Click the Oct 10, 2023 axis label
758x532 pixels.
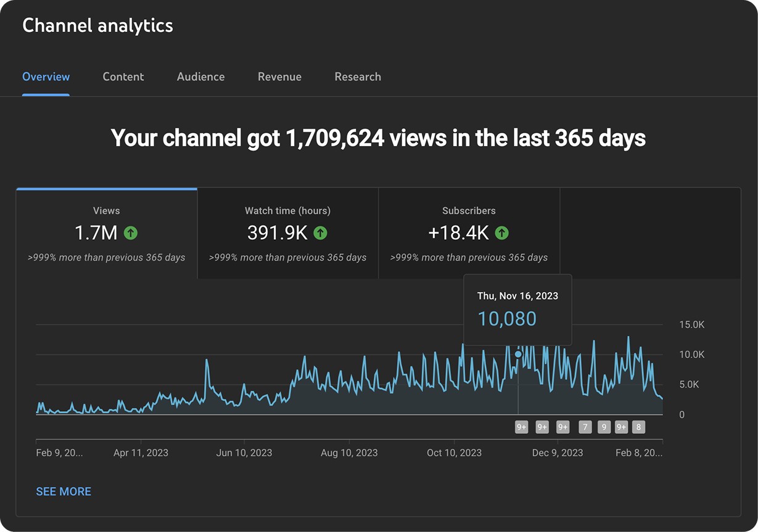point(454,452)
